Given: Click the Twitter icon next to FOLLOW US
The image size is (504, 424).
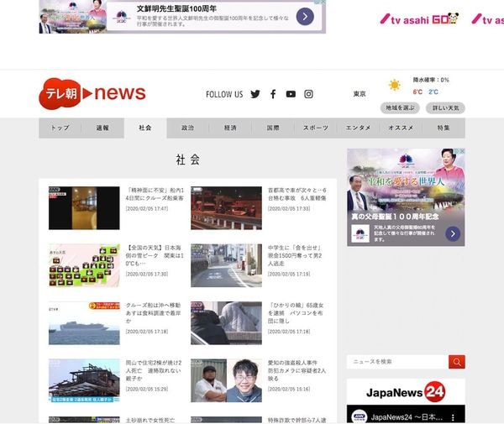Looking at the screenshot, I should coord(255,94).
